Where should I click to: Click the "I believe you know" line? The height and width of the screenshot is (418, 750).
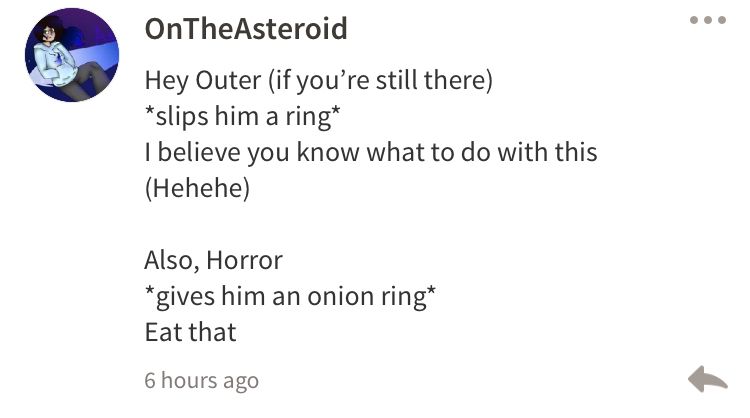(x=371, y=152)
